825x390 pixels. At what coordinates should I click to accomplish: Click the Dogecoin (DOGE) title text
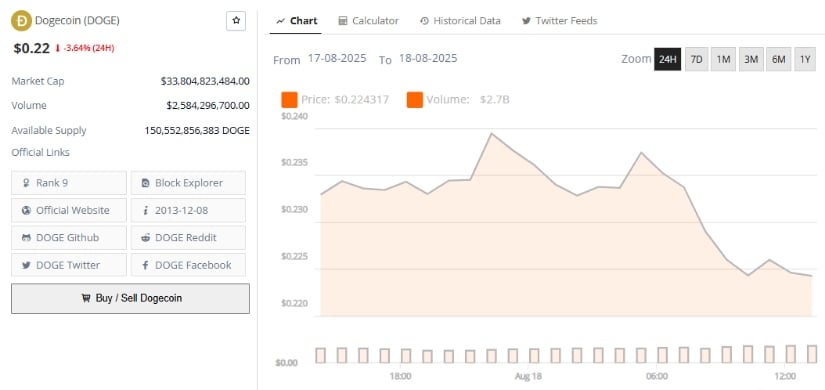click(x=77, y=21)
